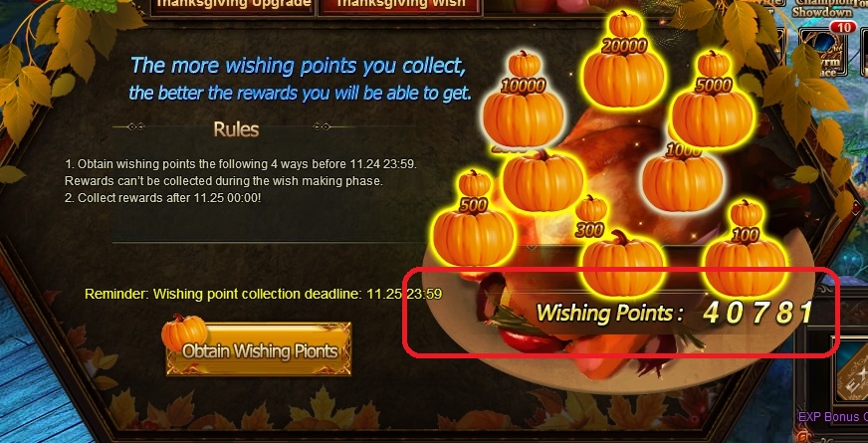Switch to the Thanksgiving Wish tab
Viewport: 868px width, 443px height.
click(x=400, y=6)
